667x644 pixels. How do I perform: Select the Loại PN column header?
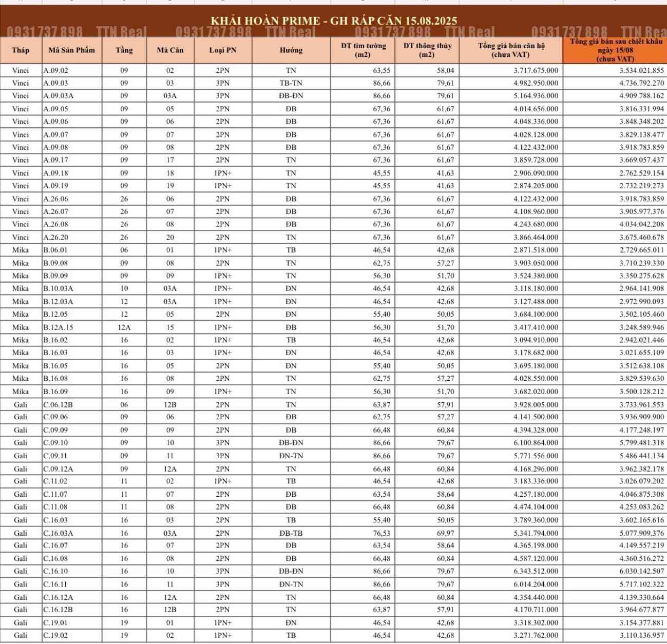(223, 50)
